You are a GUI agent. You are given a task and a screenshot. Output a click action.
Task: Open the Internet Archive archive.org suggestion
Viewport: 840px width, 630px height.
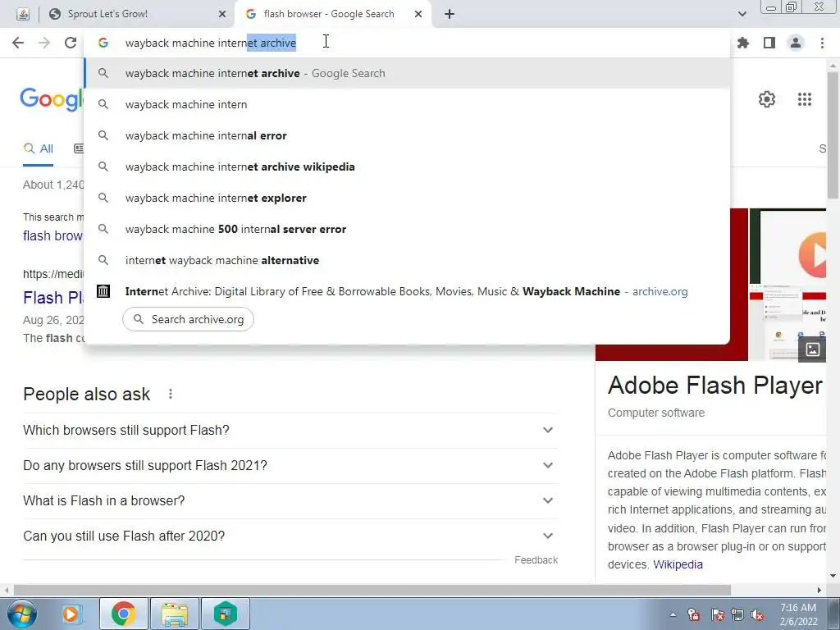pyautogui.click(x=407, y=291)
